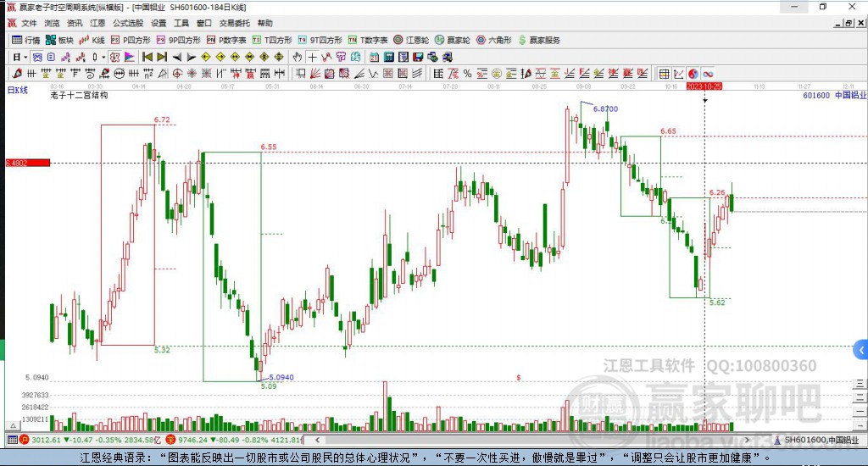
Task: Open the 六角形 hexagon tool
Action: [x=494, y=40]
